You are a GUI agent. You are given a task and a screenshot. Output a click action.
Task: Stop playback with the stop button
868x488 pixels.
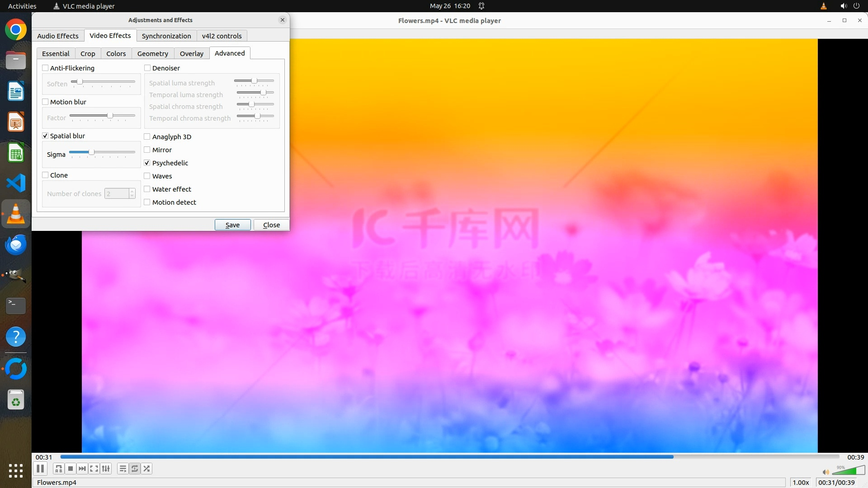71,469
